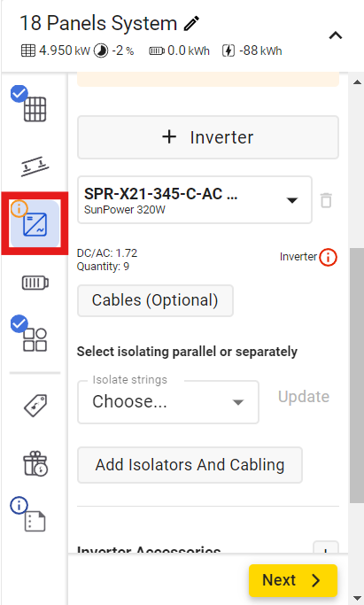This screenshot has height=605, width=364.
Task: Open the mounting rails section icon
Action: tap(35, 167)
